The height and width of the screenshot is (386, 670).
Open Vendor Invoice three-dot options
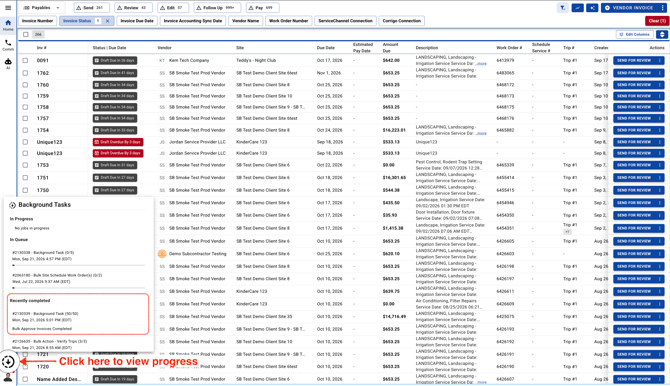[662, 8]
